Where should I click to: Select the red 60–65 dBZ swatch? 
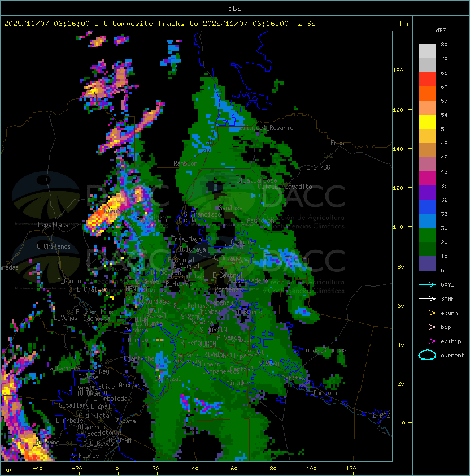tap(427, 80)
